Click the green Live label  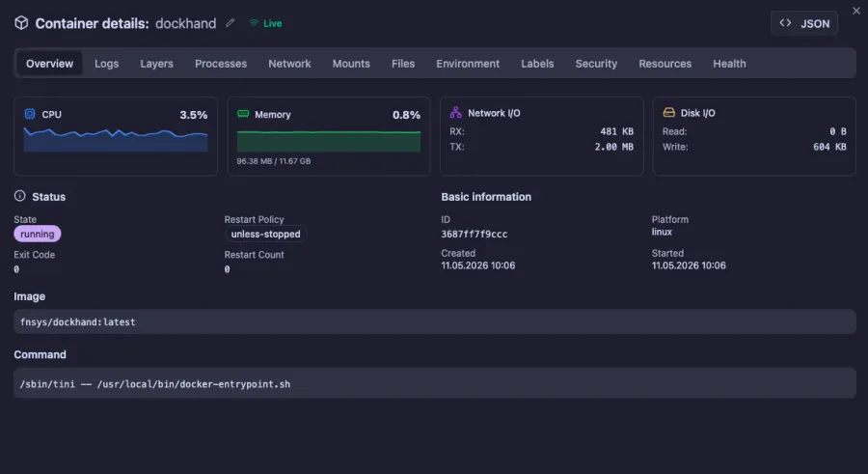(272, 23)
